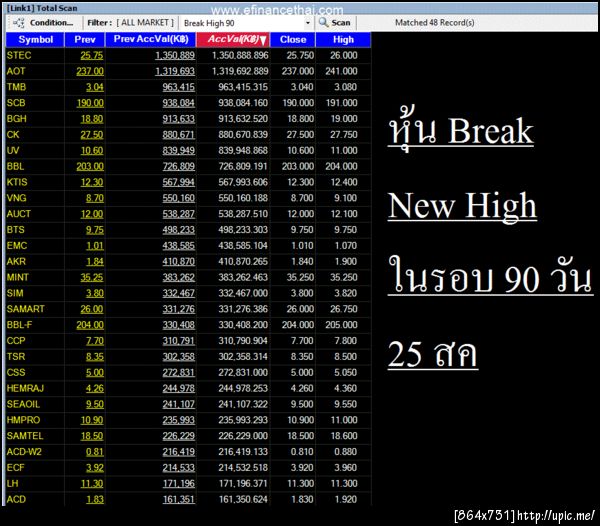This screenshot has width=600, height=526.
Task: Click TMB Prev AccVal 963,415
Action: pyautogui.click(x=179, y=87)
